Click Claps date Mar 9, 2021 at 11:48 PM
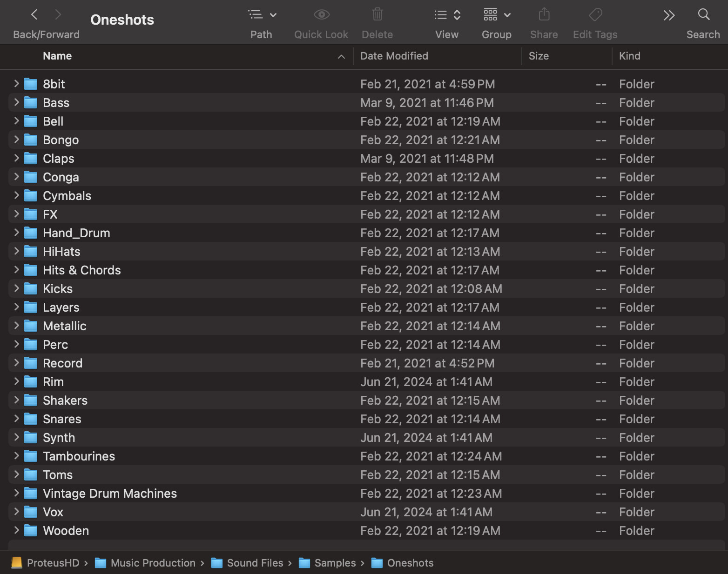The height and width of the screenshot is (574, 728). 427,159
